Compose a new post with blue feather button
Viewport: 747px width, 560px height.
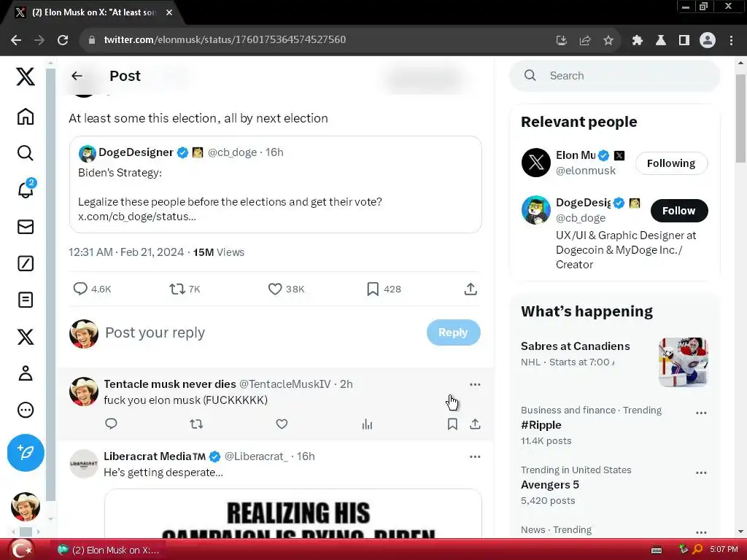coord(26,452)
